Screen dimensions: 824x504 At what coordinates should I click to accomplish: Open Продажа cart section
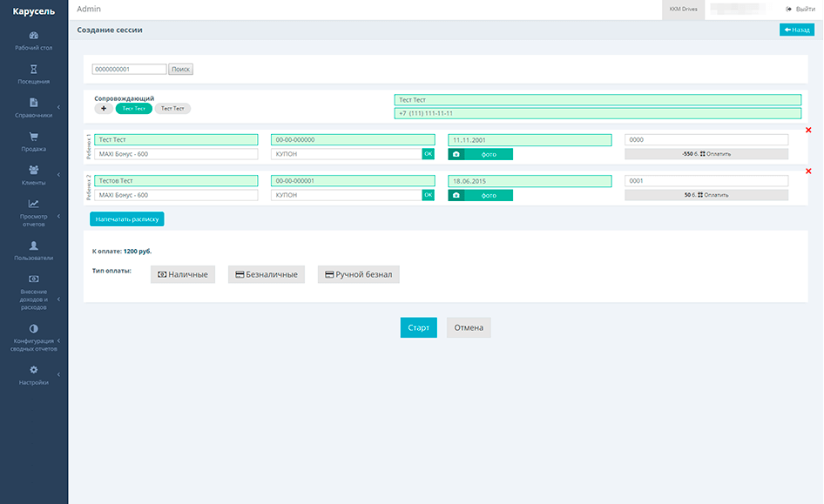34,142
